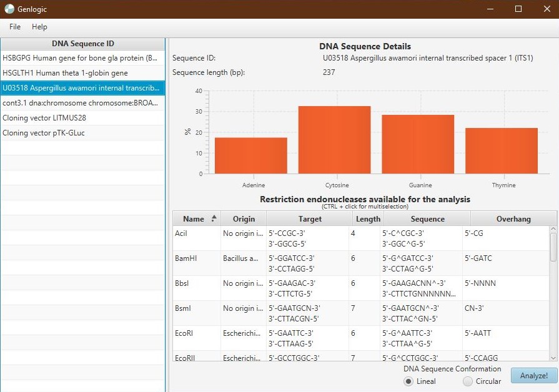Screen dimensions: 559x392
Task: Click the CN-3' overhang cell
Action: click(x=505, y=313)
